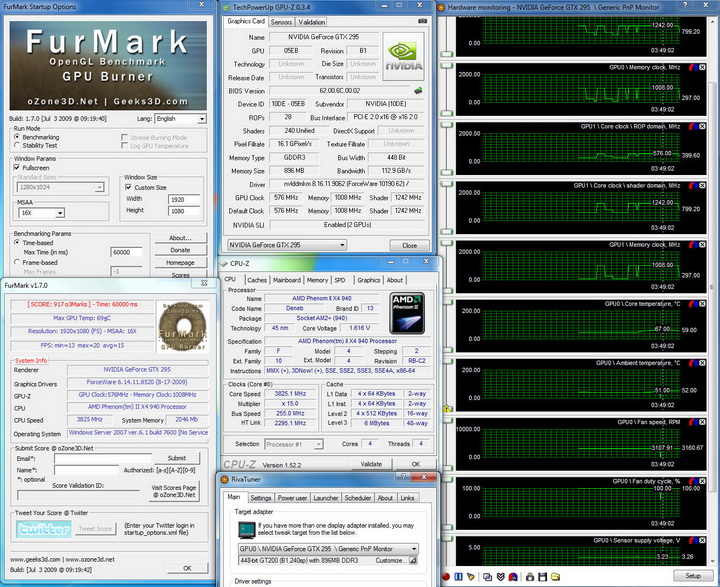
Task: Click the monitor icon in RivaTuner Target adapter
Action: coord(247,530)
